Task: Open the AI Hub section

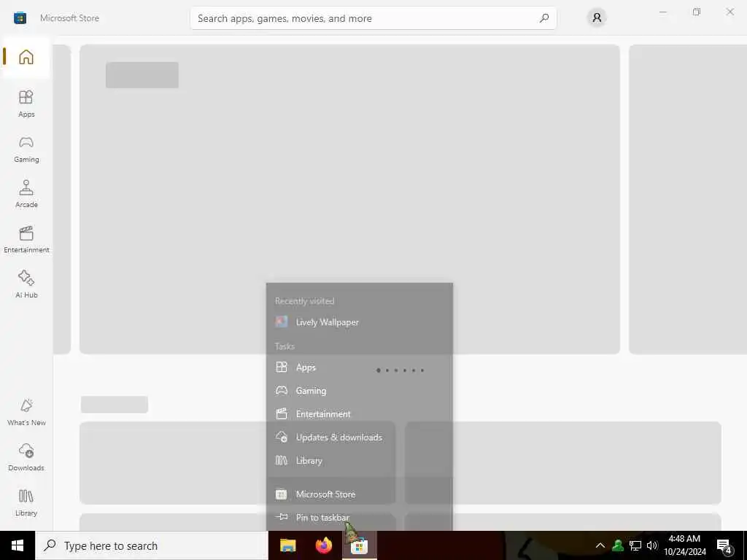Action: (26, 284)
